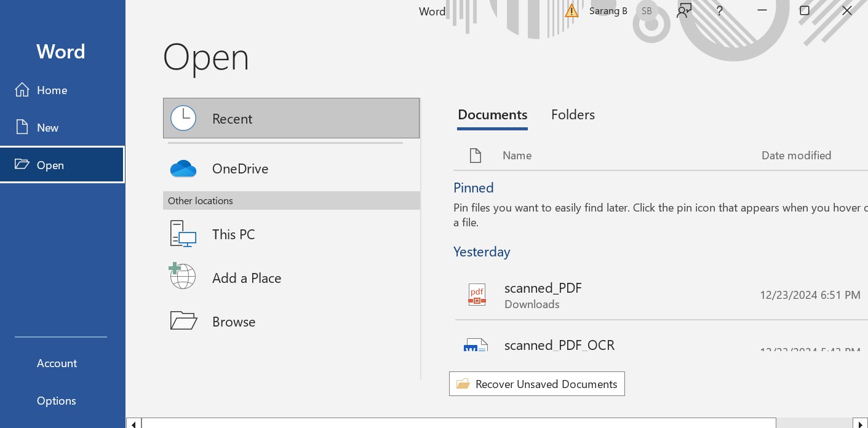This screenshot has width=868, height=428.
Task: Switch to the Documents tab
Action: coord(493,115)
